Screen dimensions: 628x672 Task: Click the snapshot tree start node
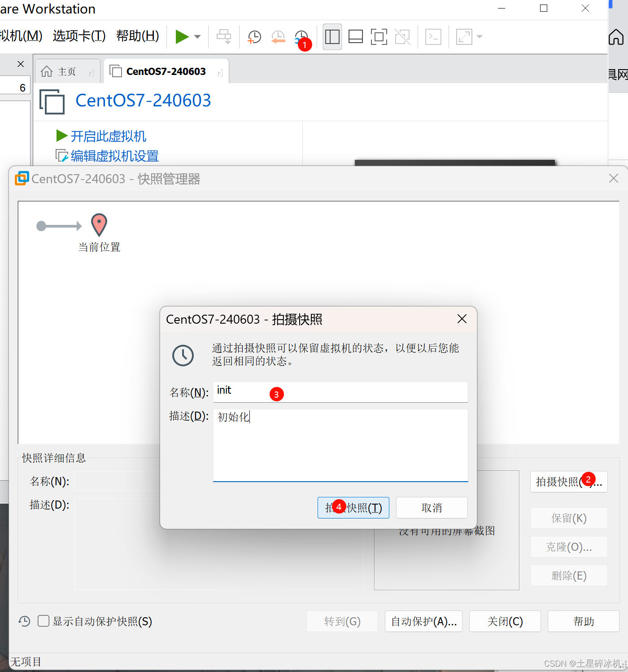point(41,226)
